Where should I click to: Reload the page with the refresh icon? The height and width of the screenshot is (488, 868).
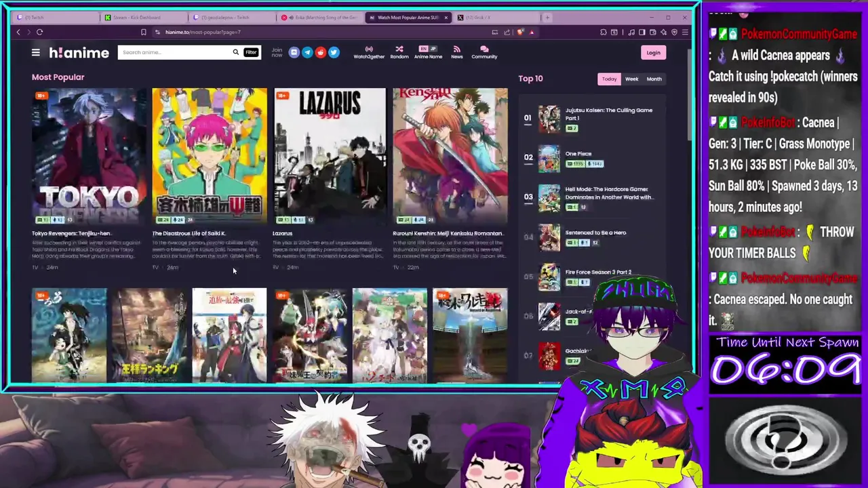coord(39,32)
